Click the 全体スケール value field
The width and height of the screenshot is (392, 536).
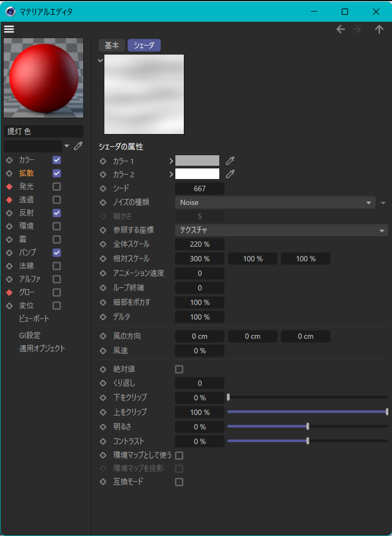click(x=200, y=245)
